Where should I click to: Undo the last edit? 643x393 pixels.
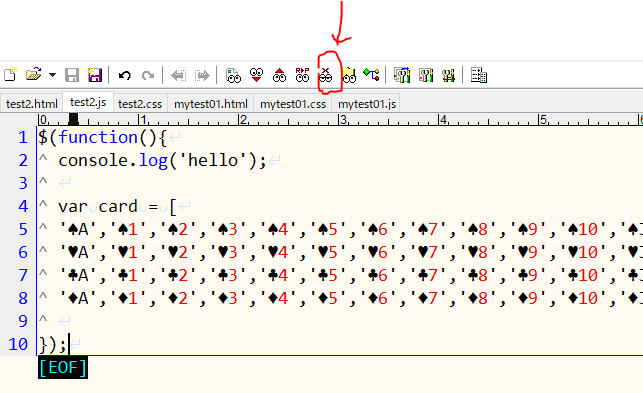pyautogui.click(x=124, y=75)
